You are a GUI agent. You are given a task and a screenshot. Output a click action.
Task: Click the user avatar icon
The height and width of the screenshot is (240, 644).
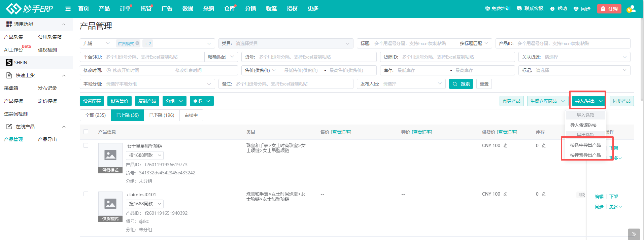[631, 9]
